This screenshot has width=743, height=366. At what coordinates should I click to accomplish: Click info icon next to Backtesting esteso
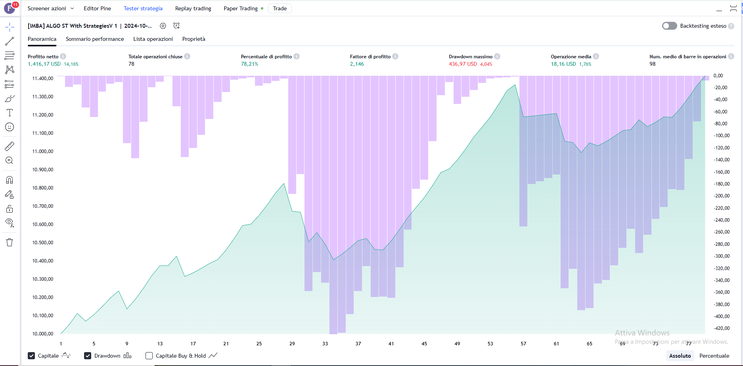pyautogui.click(x=731, y=26)
